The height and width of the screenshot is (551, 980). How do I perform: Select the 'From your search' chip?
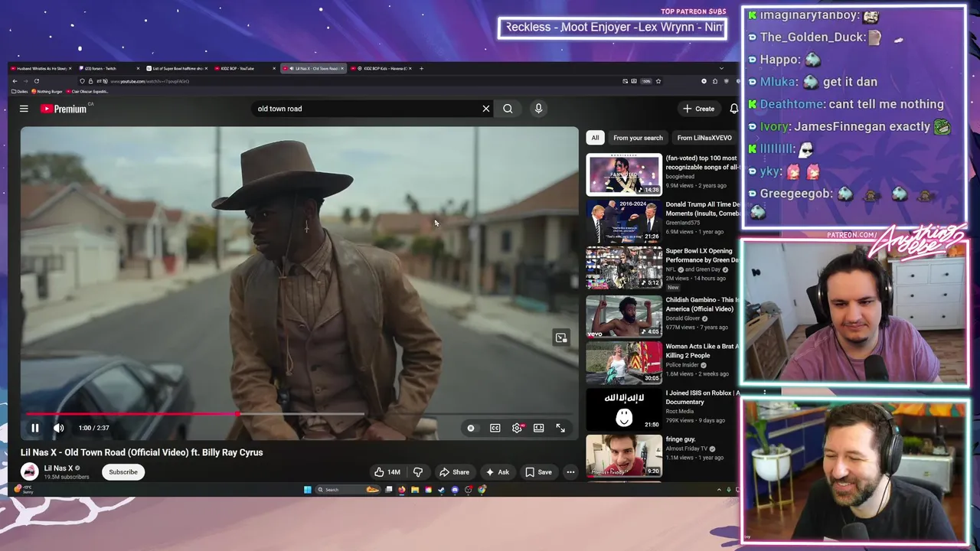pos(638,138)
